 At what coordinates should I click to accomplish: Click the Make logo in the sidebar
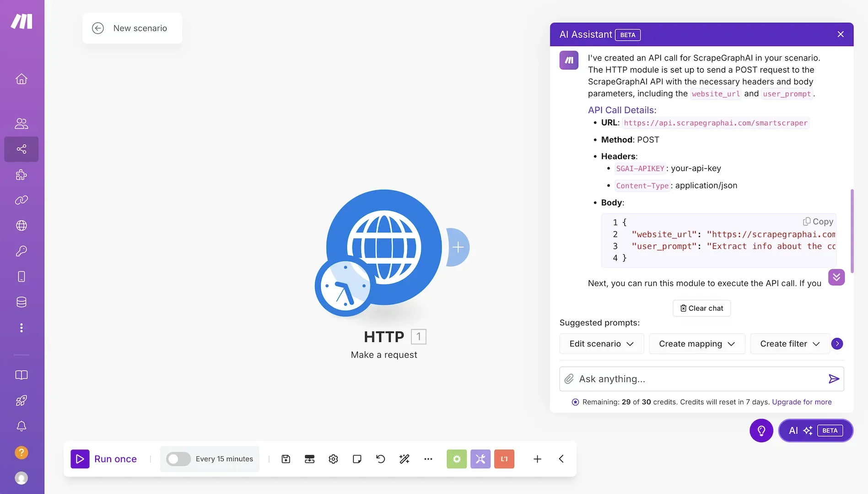(x=22, y=21)
